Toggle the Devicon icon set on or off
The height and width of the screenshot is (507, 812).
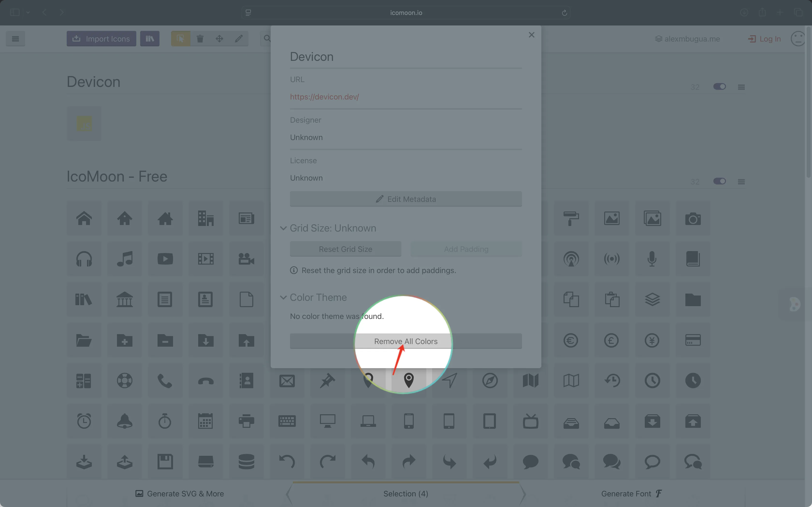[719, 86]
